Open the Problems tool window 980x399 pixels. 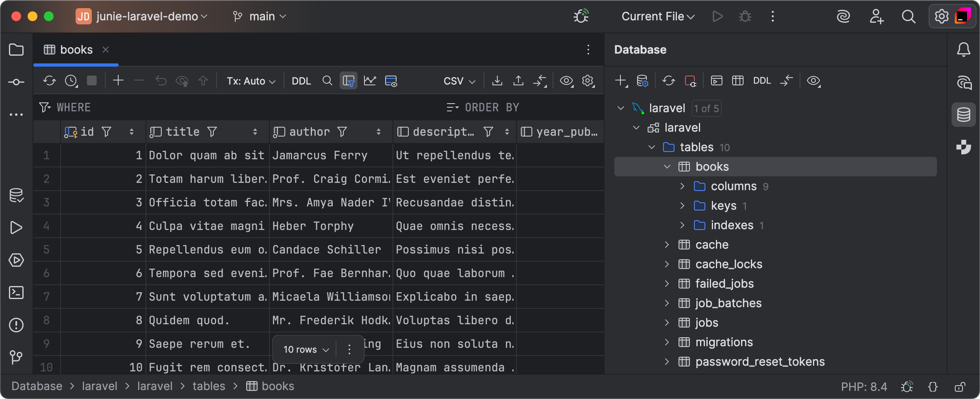click(16, 325)
